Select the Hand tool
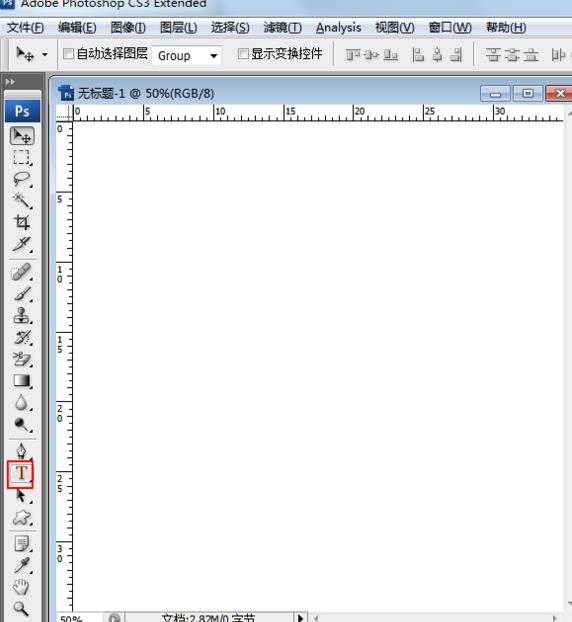The height and width of the screenshot is (622, 572). (22, 587)
